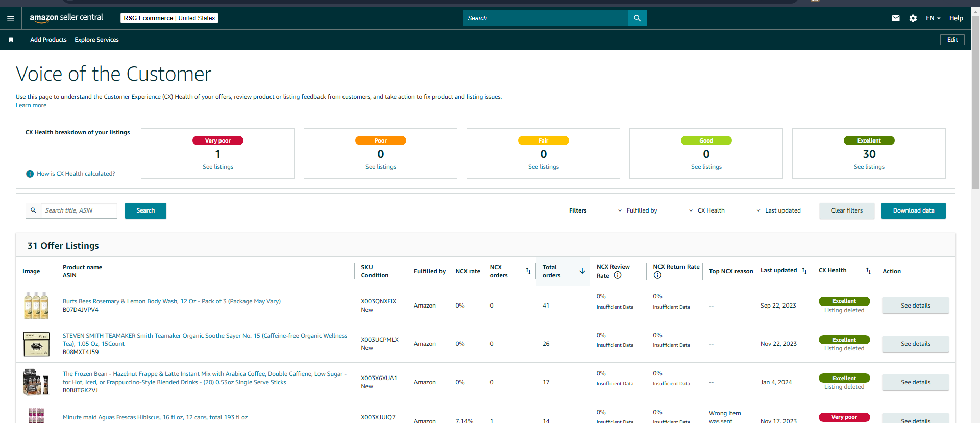Viewport: 980px width, 423px height.
Task: Click the orange Poor badge
Action: [x=381, y=140]
